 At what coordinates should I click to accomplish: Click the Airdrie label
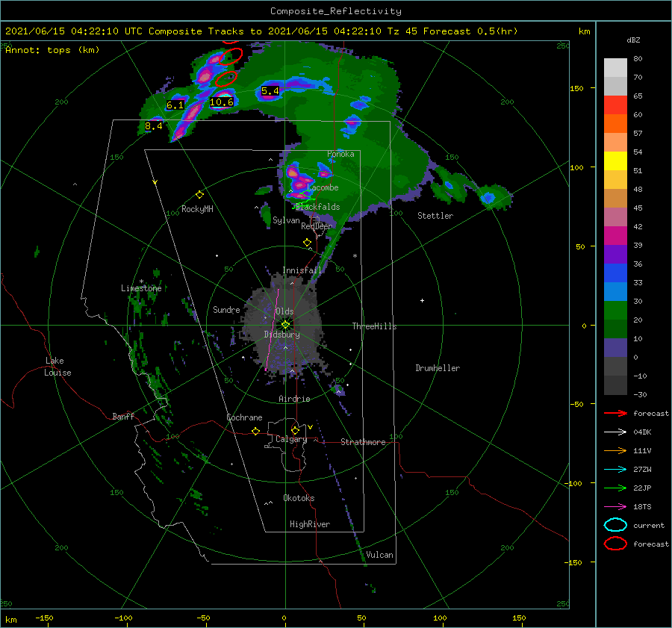(294, 399)
